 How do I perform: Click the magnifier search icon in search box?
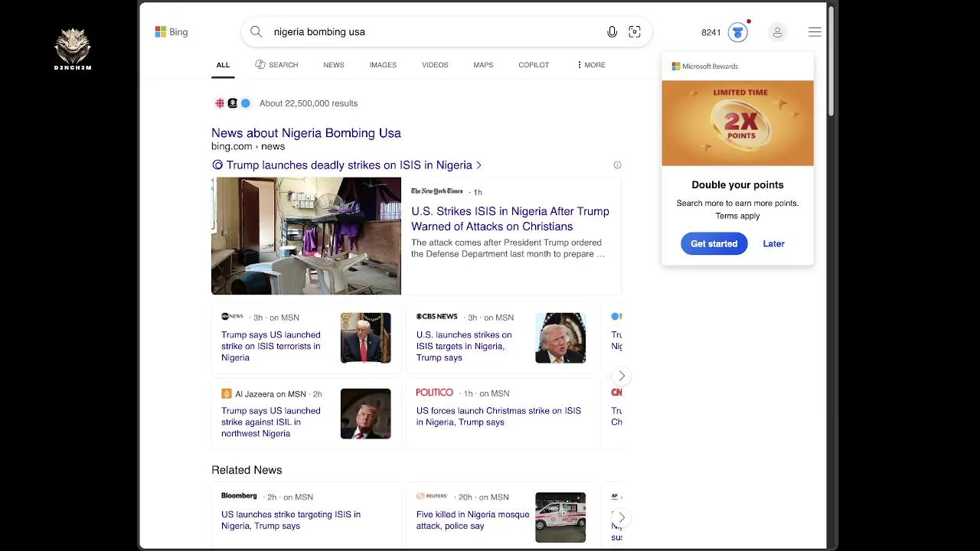(256, 32)
